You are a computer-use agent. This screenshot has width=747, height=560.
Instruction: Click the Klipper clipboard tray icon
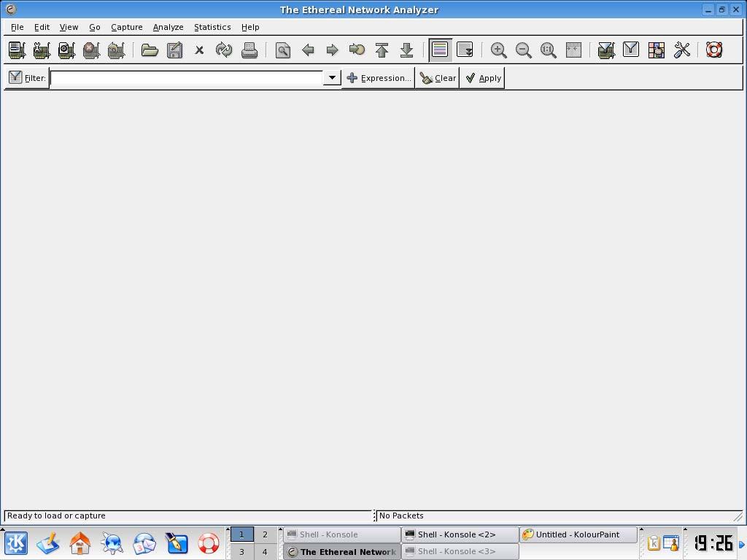click(x=654, y=543)
